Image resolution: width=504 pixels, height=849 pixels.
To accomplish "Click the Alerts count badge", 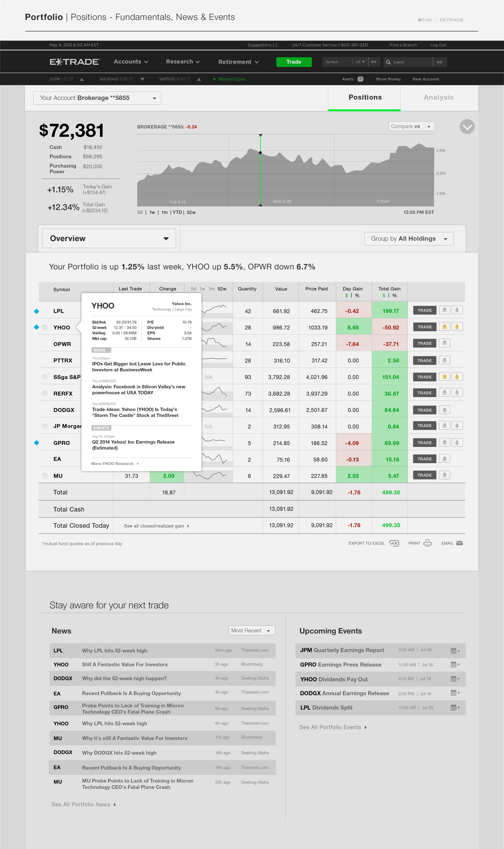I will pyautogui.click(x=360, y=79).
